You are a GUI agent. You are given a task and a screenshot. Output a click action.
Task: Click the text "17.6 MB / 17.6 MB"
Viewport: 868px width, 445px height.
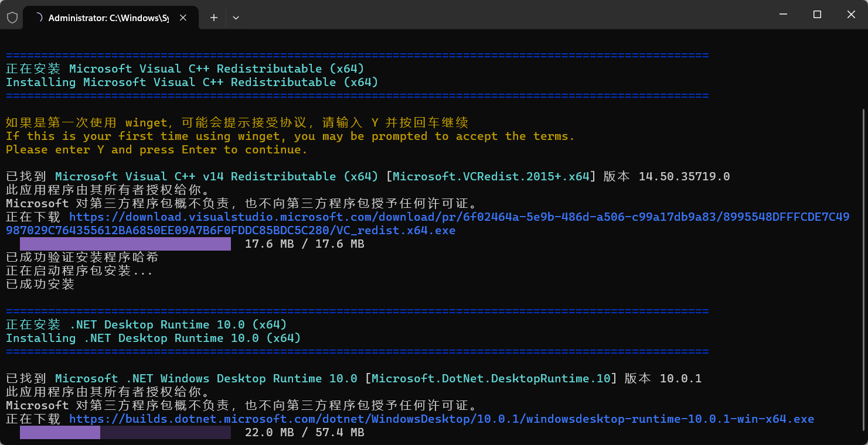click(305, 244)
